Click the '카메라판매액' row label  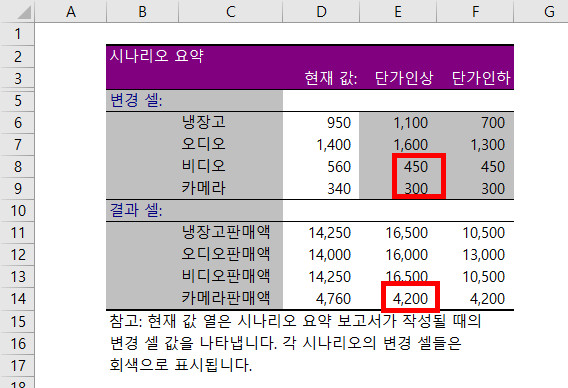click(226, 299)
